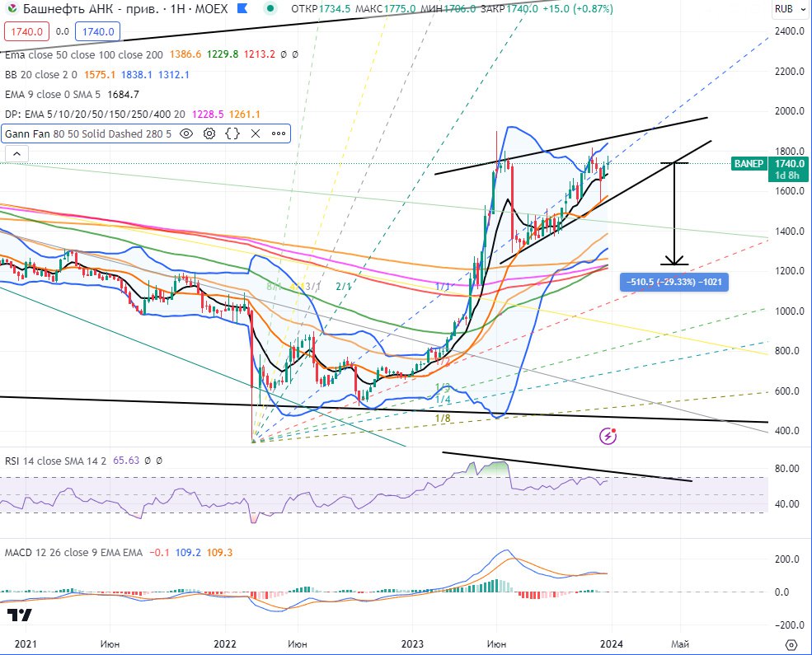The image size is (812, 655).
Task: Select the EMA 9 close 0 SMA 5 legend
Action: 53,94
